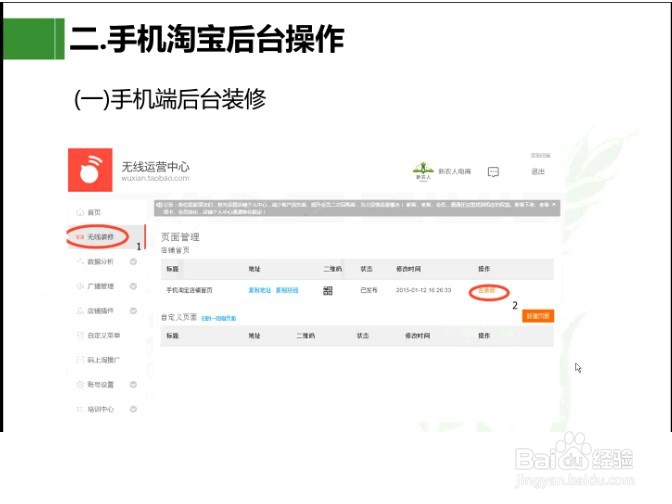Screen dimensions: 672x504
Task: Expand the 培训中心 arrow
Action: [133, 409]
